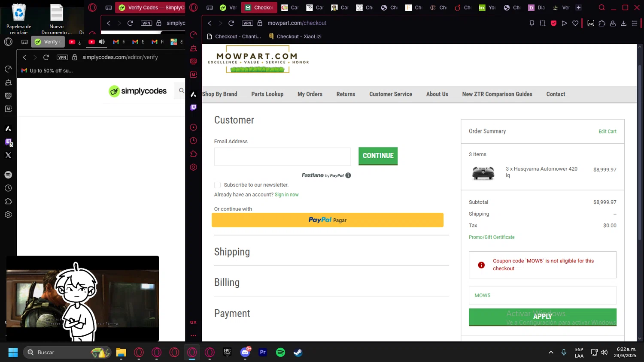The image size is (644, 362).
Task: Open the red ad blocker shield icon
Action: (553, 23)
